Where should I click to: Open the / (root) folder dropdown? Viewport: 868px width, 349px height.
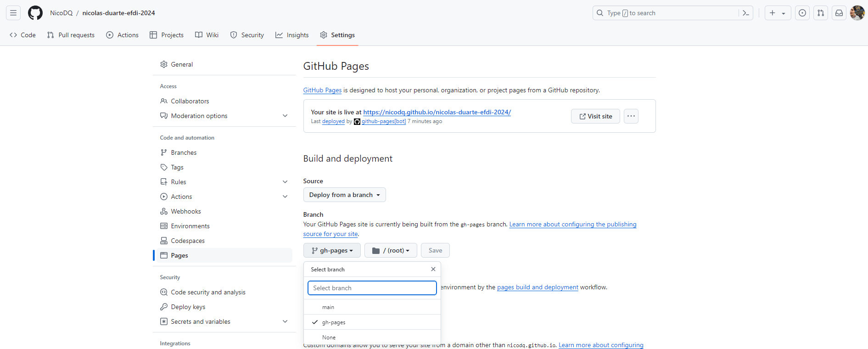point(391,250)
